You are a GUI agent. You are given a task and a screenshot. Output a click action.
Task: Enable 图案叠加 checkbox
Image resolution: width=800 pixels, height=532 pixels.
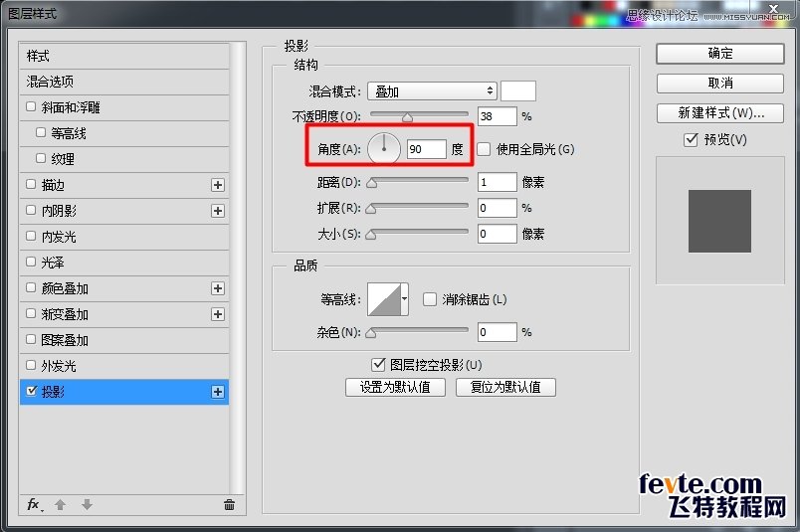click(31, 339)
